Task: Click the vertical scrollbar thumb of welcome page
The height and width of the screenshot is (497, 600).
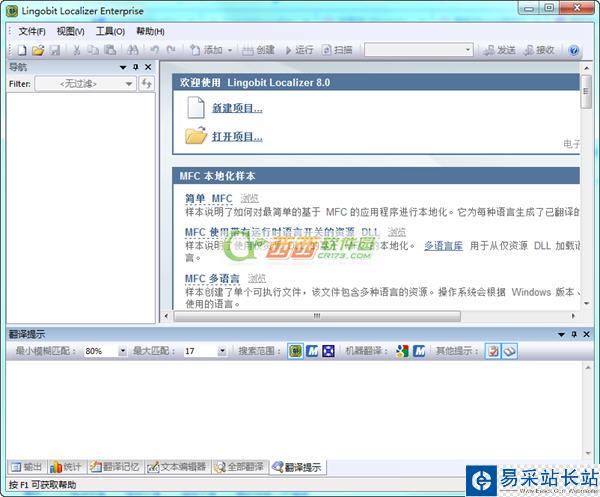Action: tap(586, 92)
